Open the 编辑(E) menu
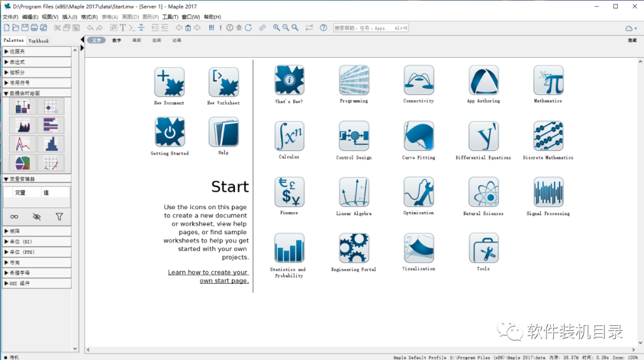 coord(30,17)
